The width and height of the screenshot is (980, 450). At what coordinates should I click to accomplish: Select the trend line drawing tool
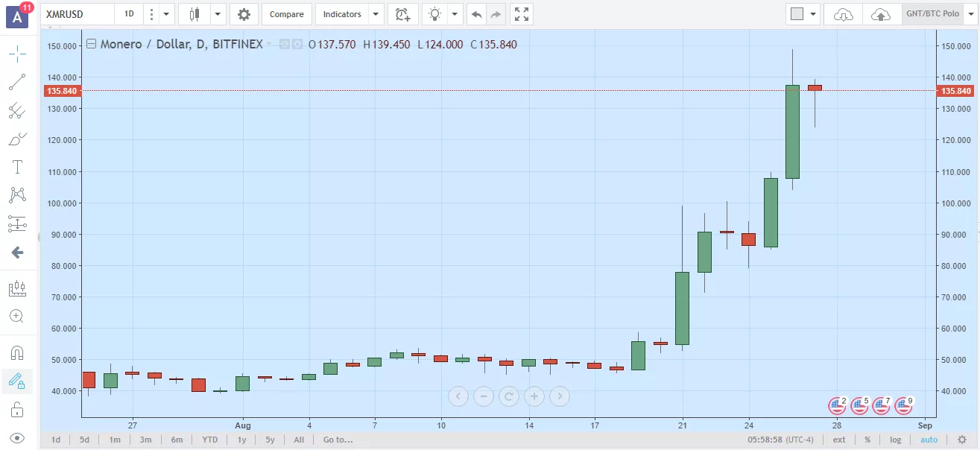click(x=17, y=83)
